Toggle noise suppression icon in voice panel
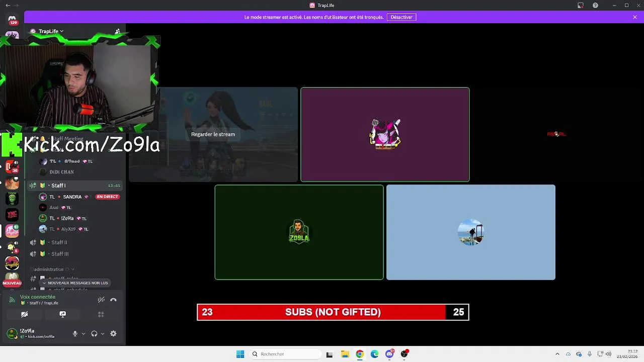This screenshot has width=644, height=362. tap(101, 300)
